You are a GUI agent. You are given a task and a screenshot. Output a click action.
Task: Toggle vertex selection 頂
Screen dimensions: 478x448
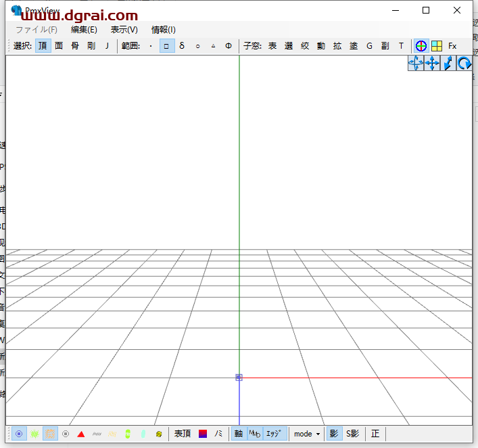(43, 46)
